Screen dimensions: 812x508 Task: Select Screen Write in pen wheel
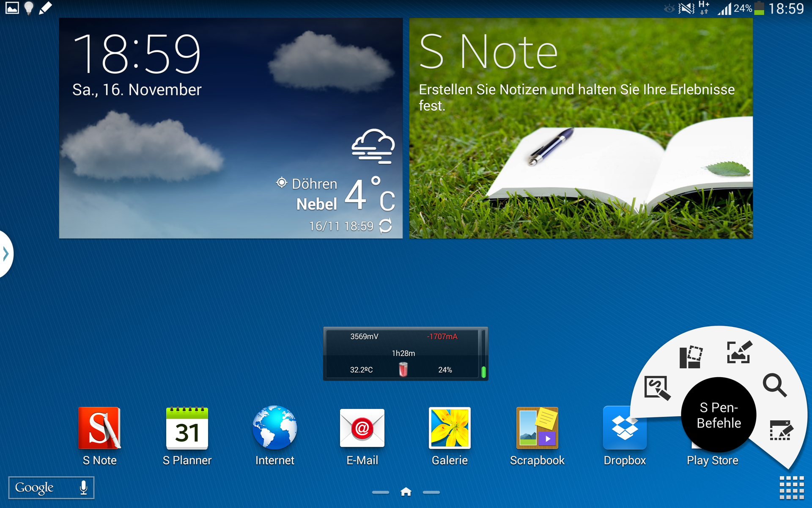coord(738,352)
